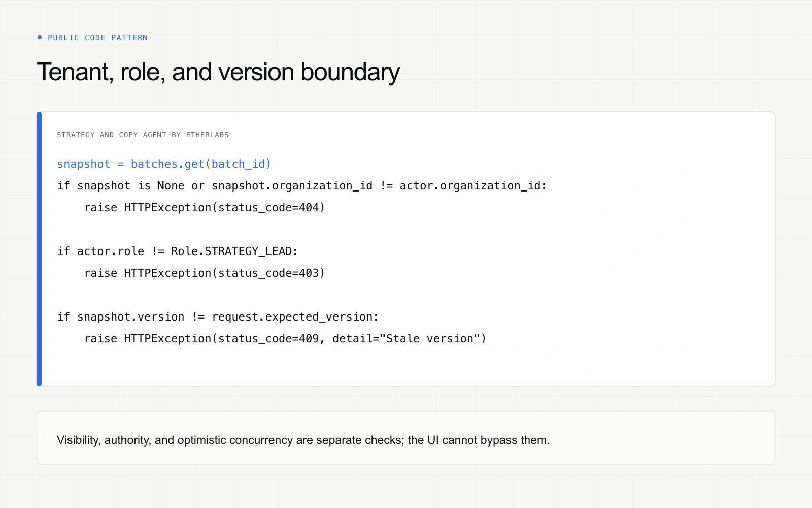Click the blue dot before 'PUBLIC CODE PATTERN'

pyautogui.click(x=40, y=37)
